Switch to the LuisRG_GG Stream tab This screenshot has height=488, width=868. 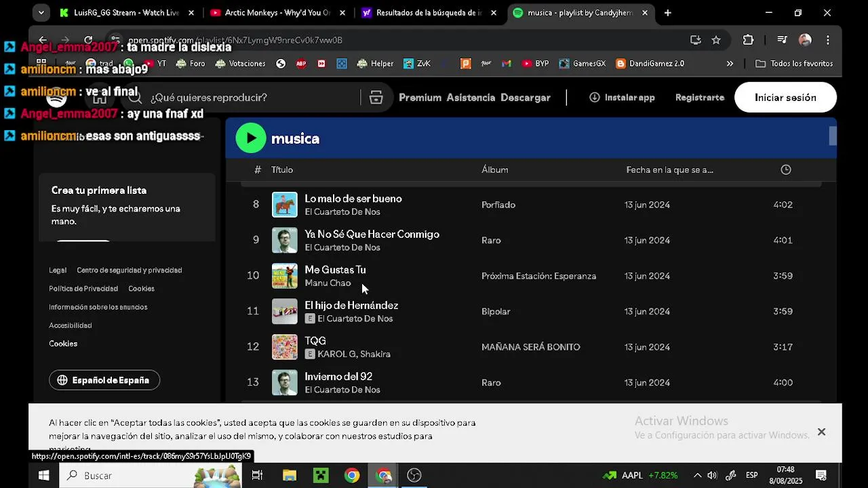tap(127, 13)
